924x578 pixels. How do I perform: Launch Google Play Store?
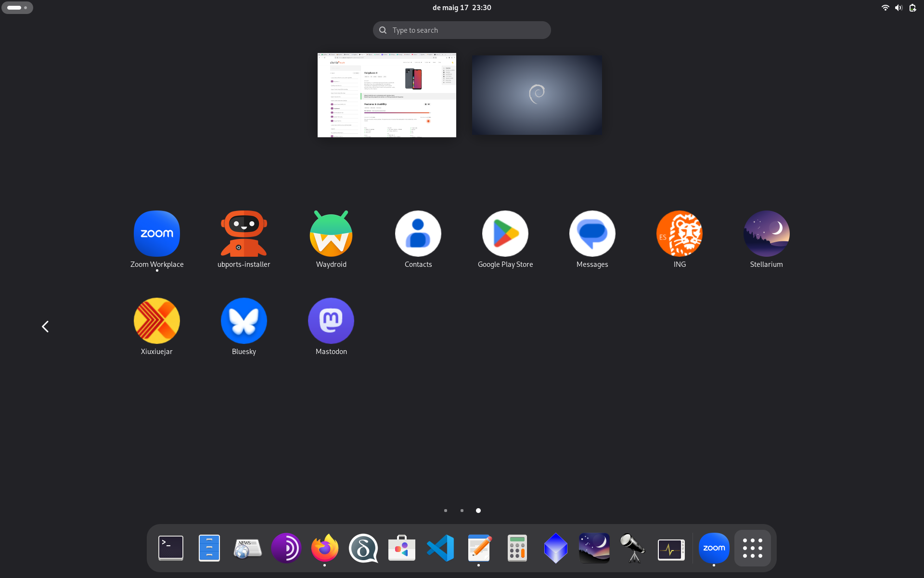pos(505,239)
